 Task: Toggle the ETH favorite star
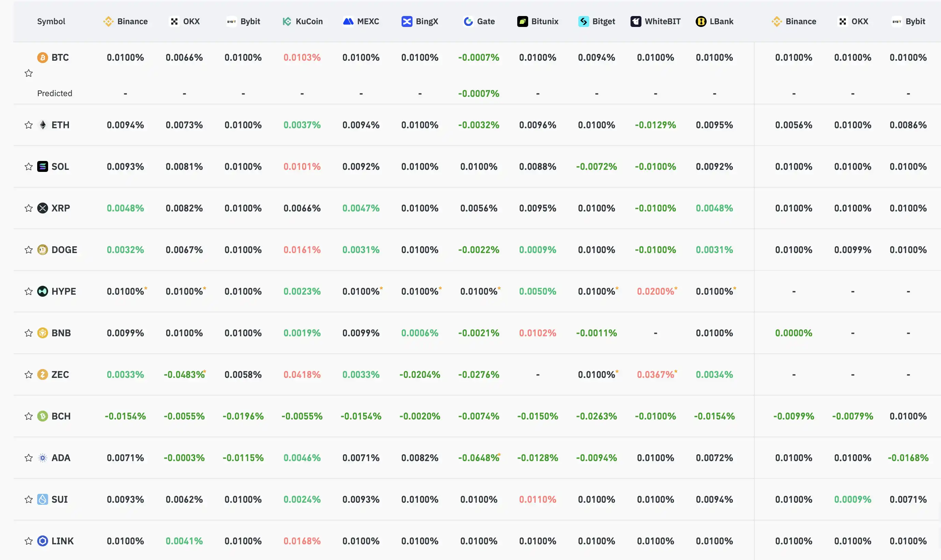29,125
